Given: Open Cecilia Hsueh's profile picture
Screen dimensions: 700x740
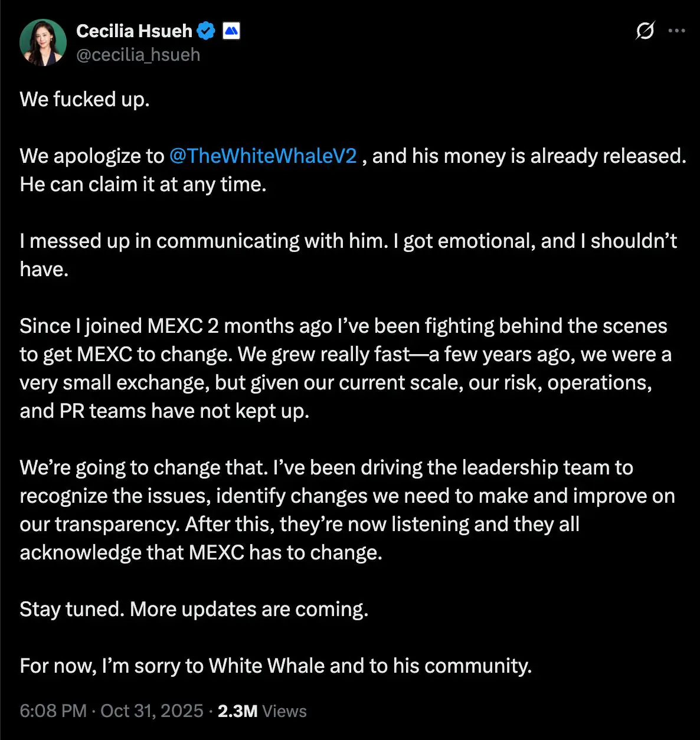Looking at the screenshot, I should click(x=43, y=42).
